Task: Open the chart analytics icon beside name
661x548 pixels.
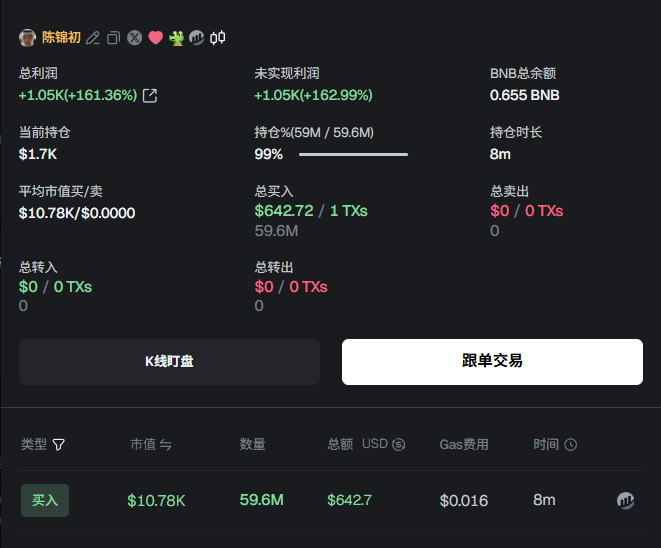Action: (196, 38)
